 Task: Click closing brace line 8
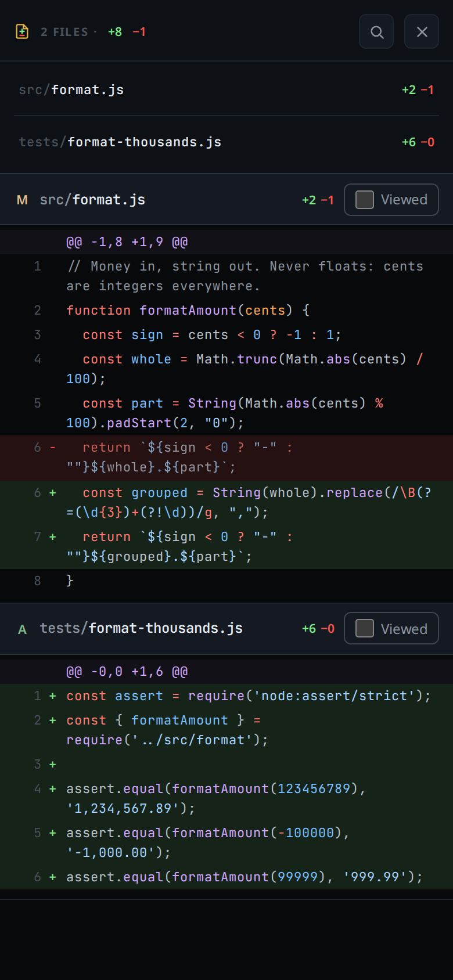[x=227, y=581]
